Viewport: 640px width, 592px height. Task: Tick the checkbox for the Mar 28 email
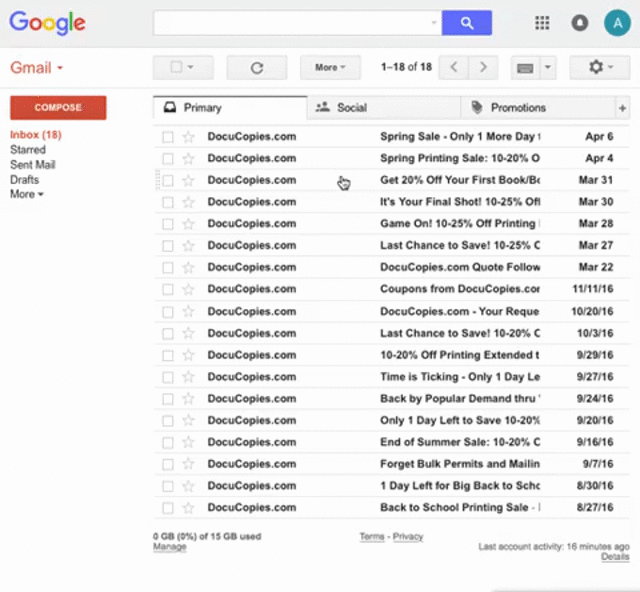click(x=168, y=224)
